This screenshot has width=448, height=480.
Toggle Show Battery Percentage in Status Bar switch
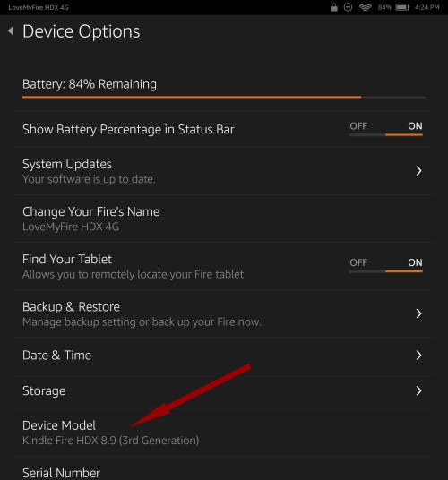[386, 129]
